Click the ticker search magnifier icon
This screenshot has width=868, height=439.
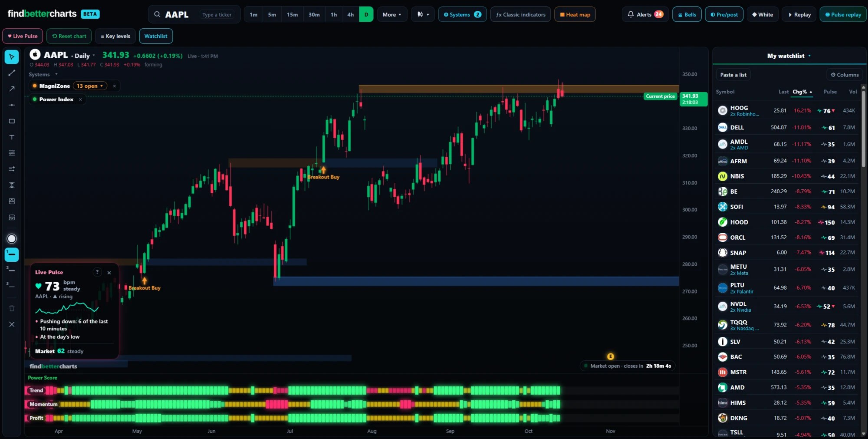(x=157, y=14)
